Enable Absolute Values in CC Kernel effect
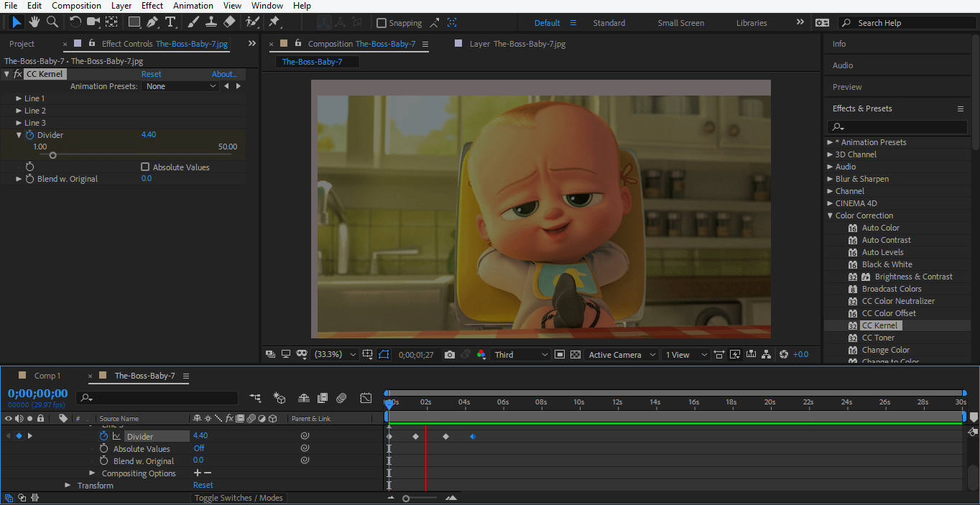The width and height of the screenshot is (980, 505). click(146, 167)
